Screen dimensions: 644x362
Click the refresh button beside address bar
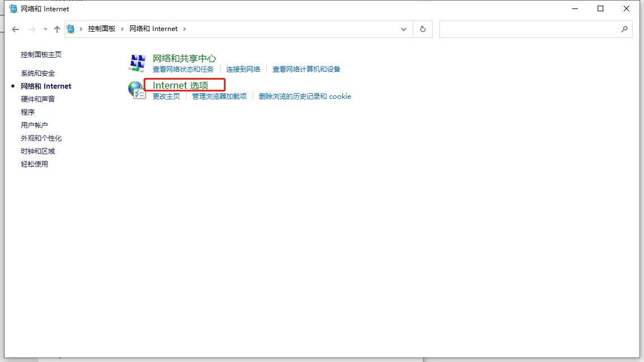tap(422, 29)
